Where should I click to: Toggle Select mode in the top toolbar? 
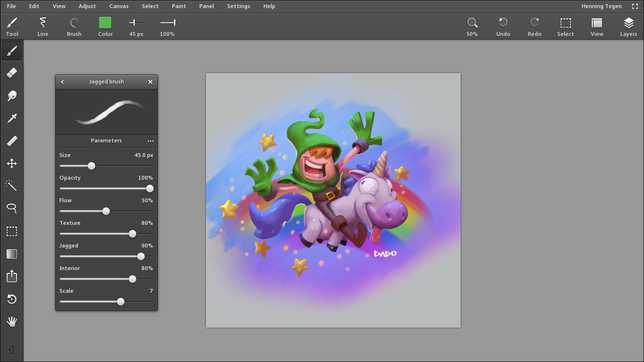click(x=565, y=26)
